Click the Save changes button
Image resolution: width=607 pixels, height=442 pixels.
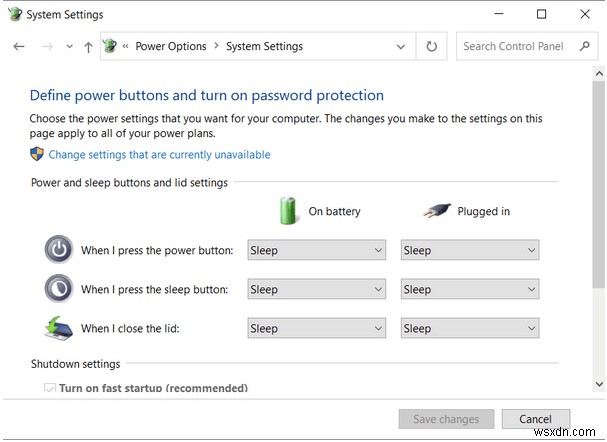446,419
